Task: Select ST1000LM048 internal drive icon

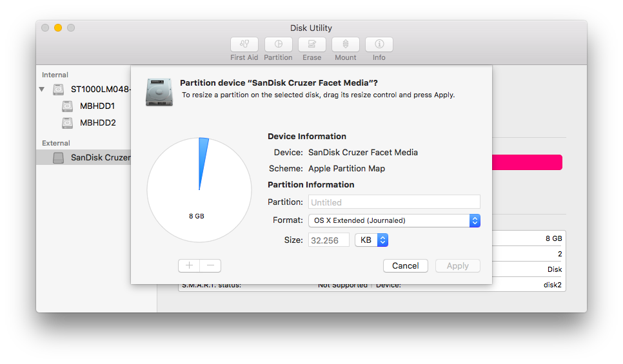Action: pyautogui.click(x=59, y=90)
